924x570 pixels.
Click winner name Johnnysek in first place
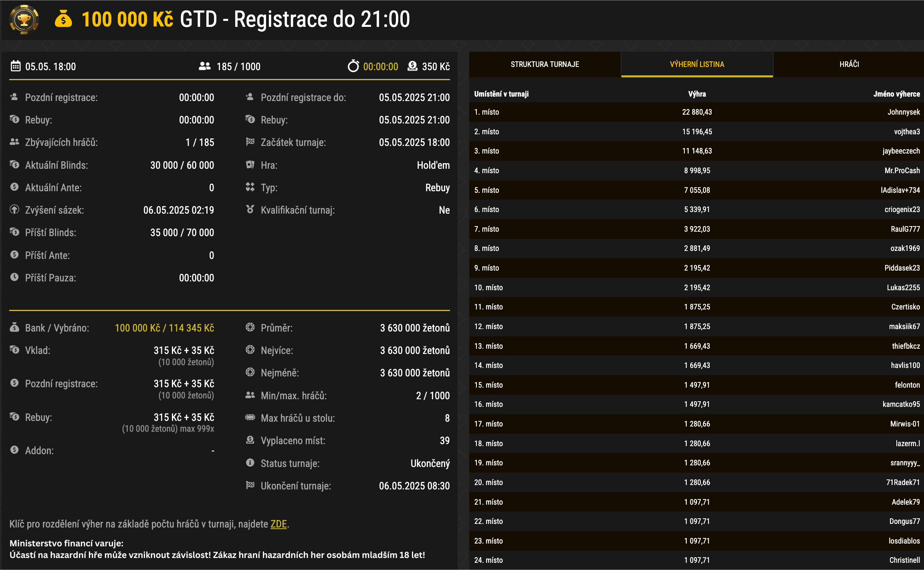tap(903, 112)
